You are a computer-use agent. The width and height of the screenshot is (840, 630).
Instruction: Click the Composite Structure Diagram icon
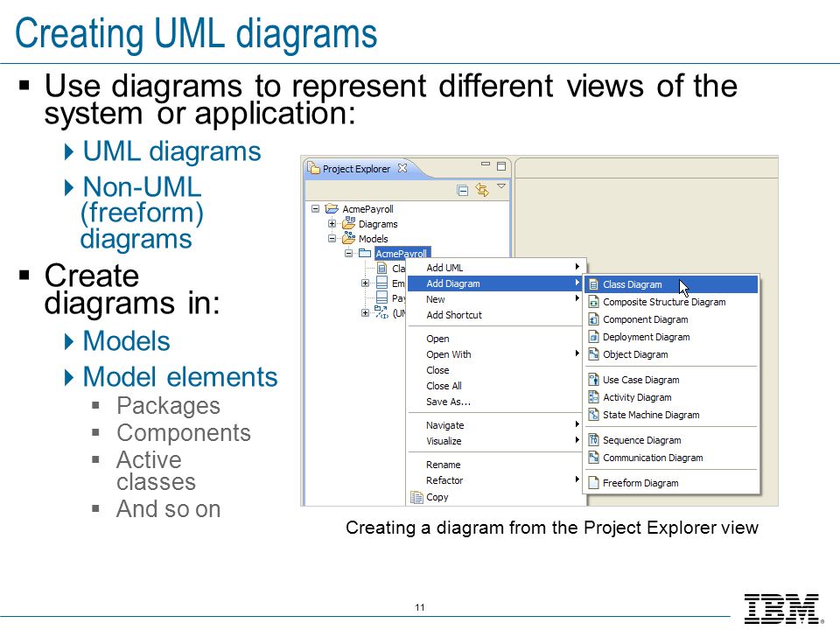[x=593, y=302]
